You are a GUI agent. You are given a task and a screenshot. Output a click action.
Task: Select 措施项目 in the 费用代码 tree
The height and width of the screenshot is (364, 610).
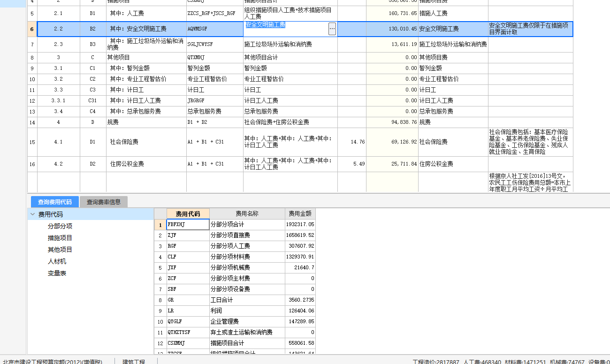pos(60,238)
